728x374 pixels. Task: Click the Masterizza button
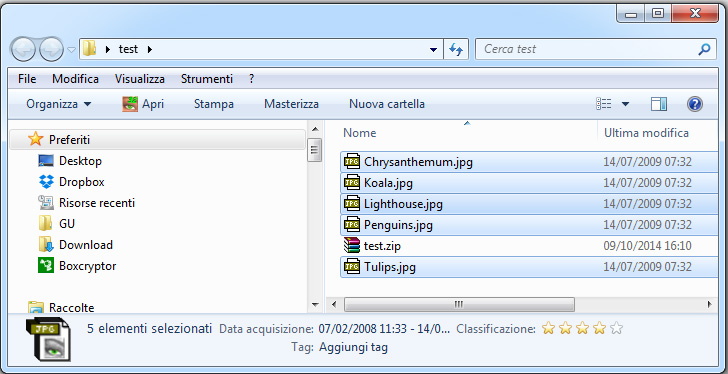291,104
